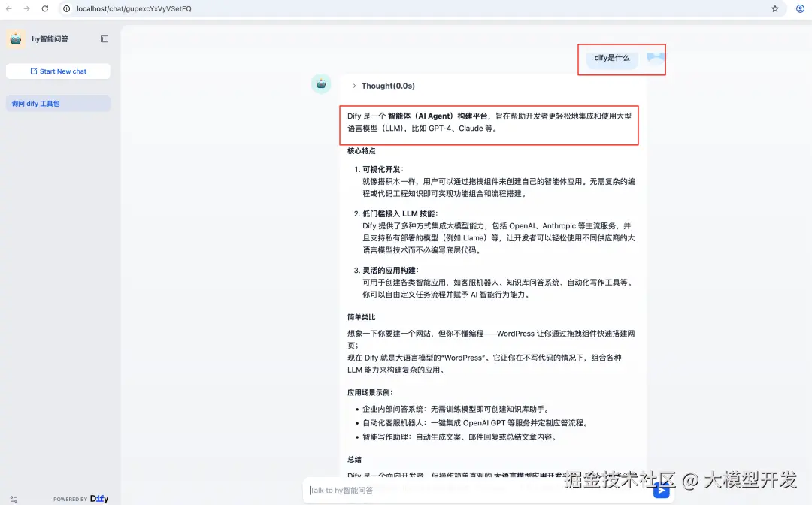Reload the page in browser
Viewport: 812px width, 505px height.
click(x=45, y=9)
